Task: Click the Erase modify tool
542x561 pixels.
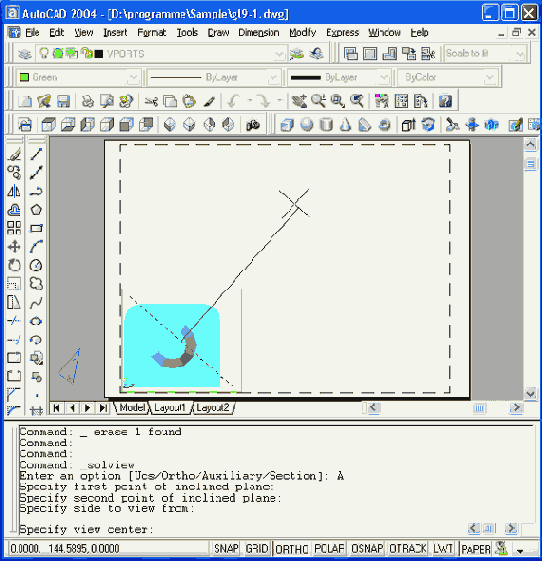Action: click(x=14, y=154)
